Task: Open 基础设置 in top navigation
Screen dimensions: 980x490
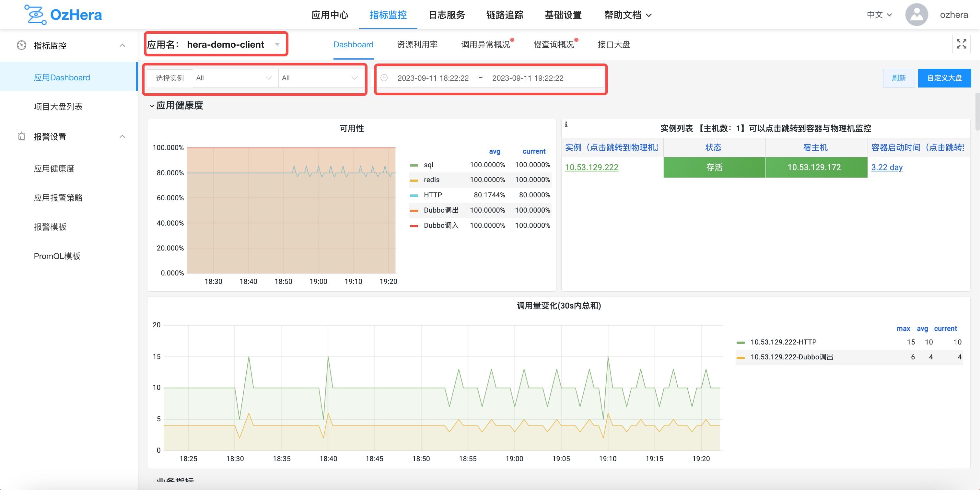Action: (563, 15)
